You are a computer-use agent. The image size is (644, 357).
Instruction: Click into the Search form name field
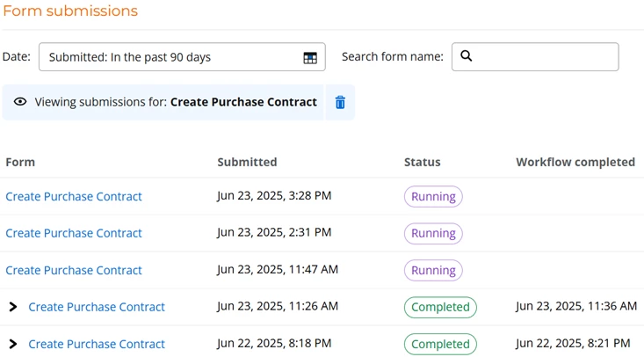(545, 57)
